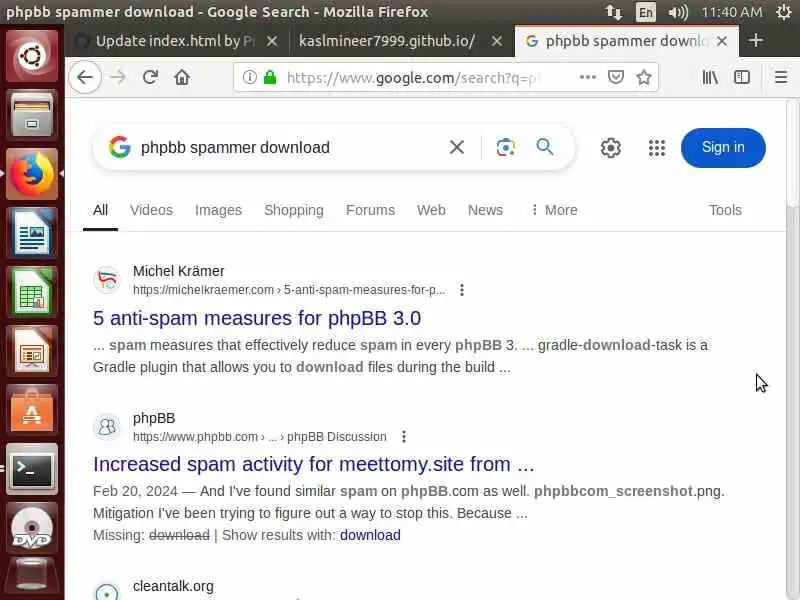
Task: Launch LibreOffice Writer from launcher
Action: pos(32,233)
